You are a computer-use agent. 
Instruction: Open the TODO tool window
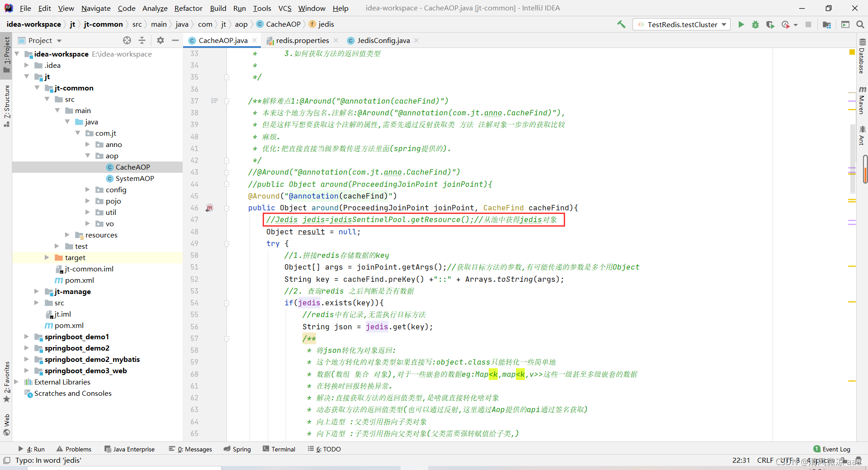(x=324, y=449)
